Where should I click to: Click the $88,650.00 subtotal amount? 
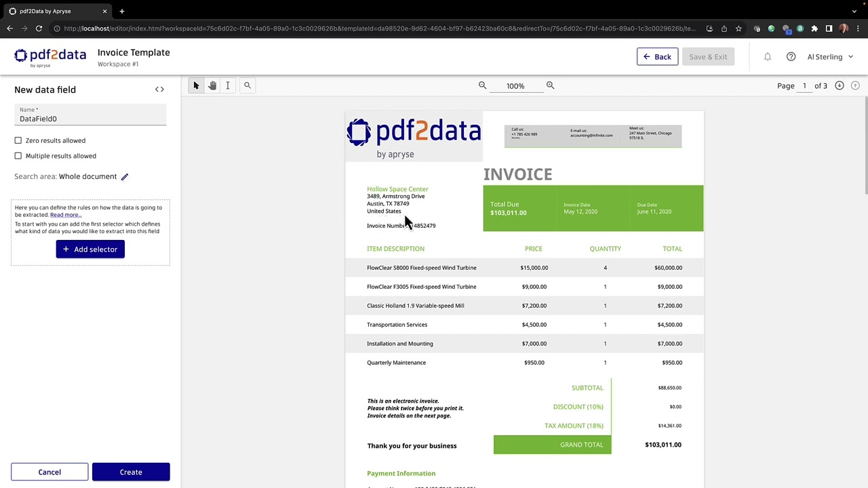(x=669, y=388)
